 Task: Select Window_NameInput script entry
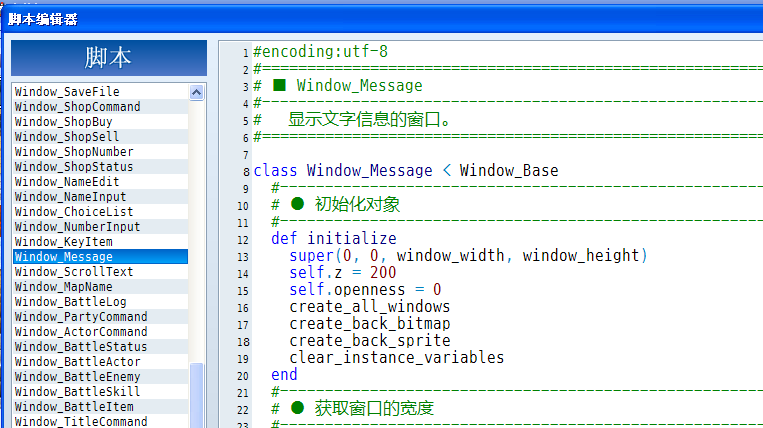101,197
